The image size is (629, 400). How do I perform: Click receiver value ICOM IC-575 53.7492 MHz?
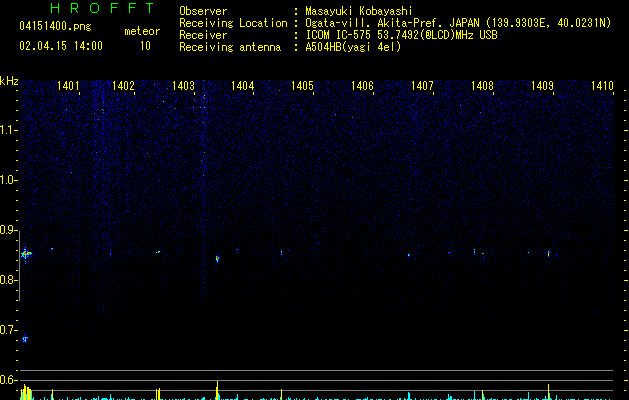click(401, 35)
